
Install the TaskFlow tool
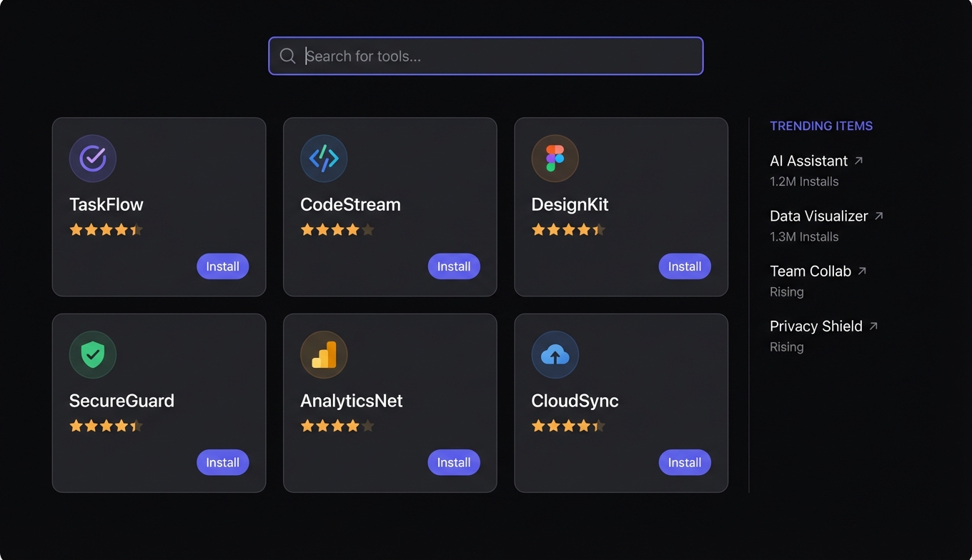coord(223,266)
